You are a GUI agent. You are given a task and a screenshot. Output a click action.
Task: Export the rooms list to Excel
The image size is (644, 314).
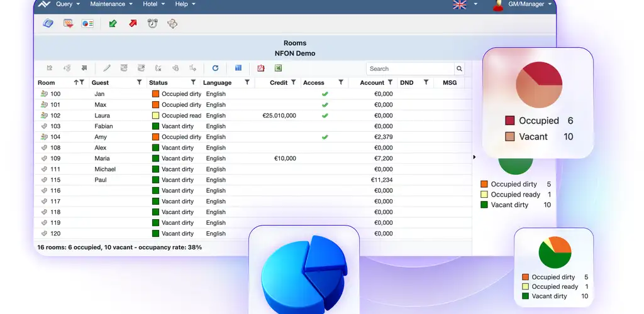pyautogui.click(x=278, y=68)
